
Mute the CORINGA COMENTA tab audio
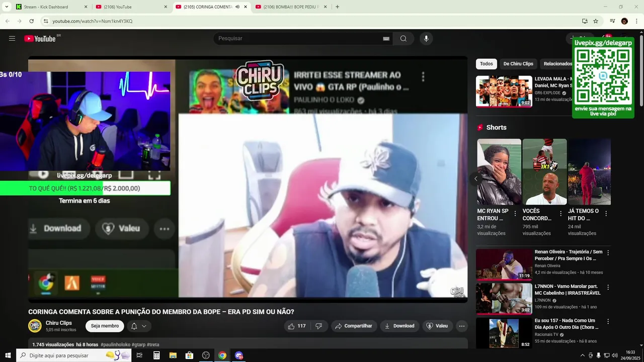(237, 7)
